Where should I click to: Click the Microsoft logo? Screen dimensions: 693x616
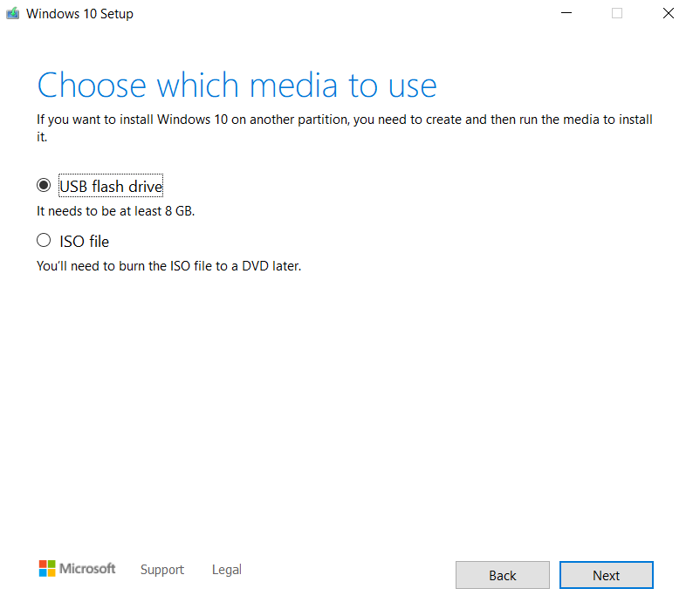78,569
